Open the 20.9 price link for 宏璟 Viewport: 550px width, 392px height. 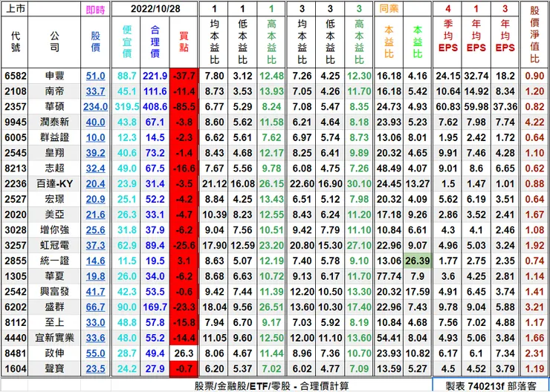point(95,199)
